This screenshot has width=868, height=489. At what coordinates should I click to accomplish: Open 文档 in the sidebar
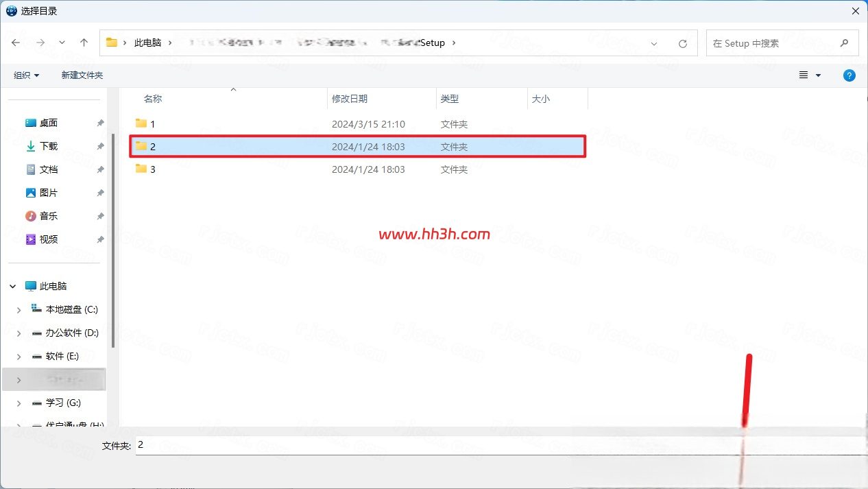[49, 169]
